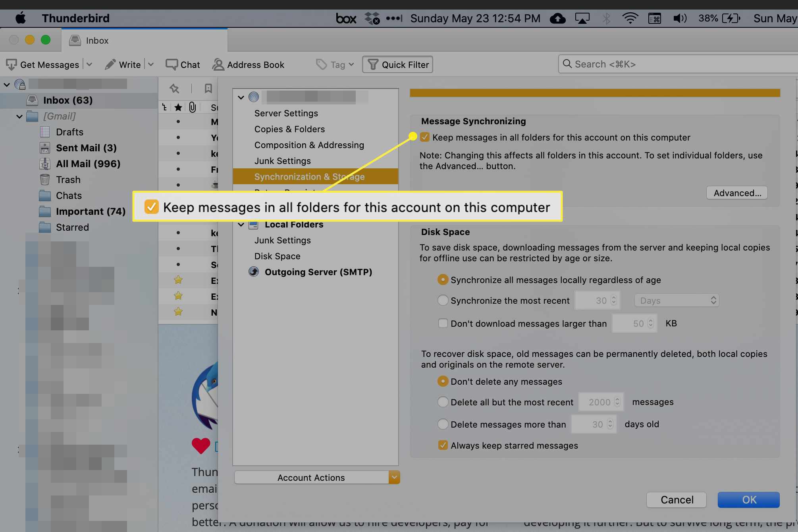This screenshot has height=532, width=798.
Task: Select Delete all but the most recent
Action: pyautogui.click(x=443, y=402)
